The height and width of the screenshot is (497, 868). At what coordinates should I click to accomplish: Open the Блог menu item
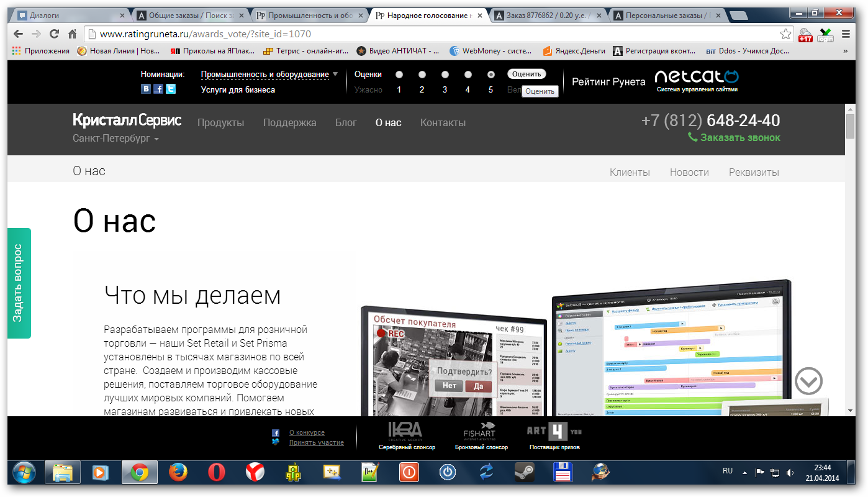[346, 122]
